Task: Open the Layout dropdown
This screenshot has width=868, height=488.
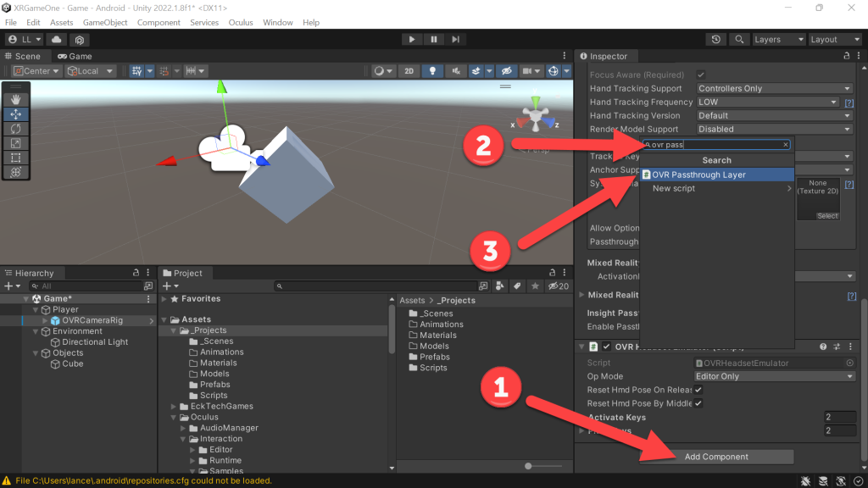Action: [x=835, y=39]
